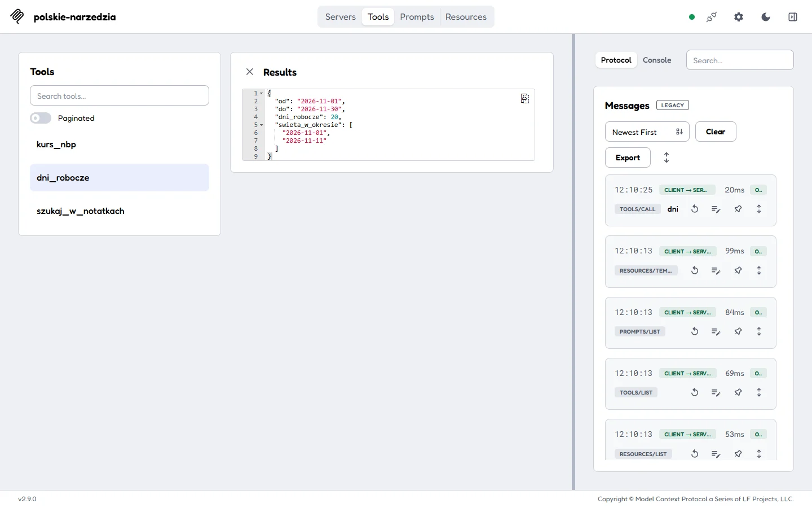
Task: Expand or collapse all messages icon beside Export
Action: [x=667, y=157]
